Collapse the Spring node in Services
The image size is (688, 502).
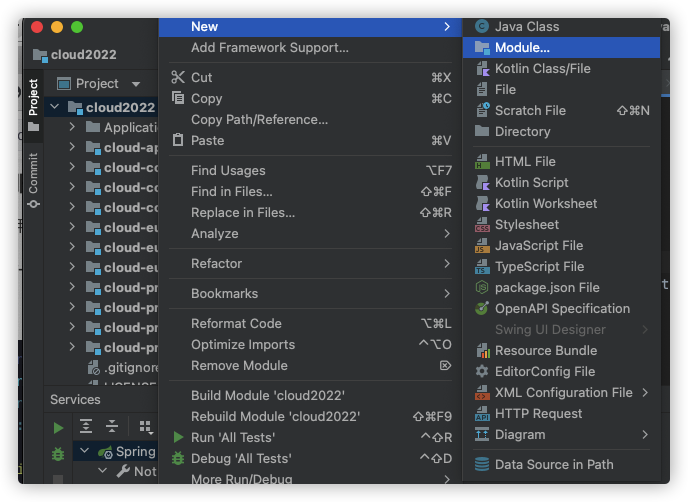[x=85, y=451]
